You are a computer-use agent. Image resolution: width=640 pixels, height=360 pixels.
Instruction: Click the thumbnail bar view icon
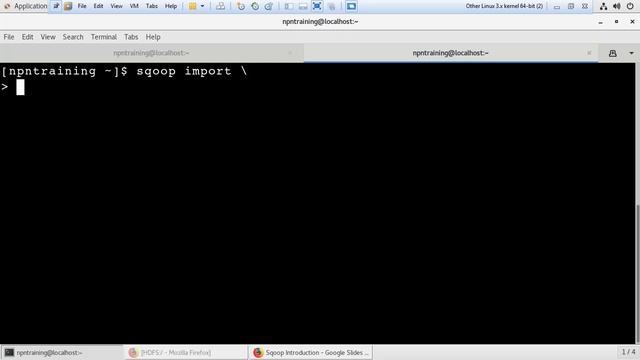pyautogui.click(x=303, y=6)
